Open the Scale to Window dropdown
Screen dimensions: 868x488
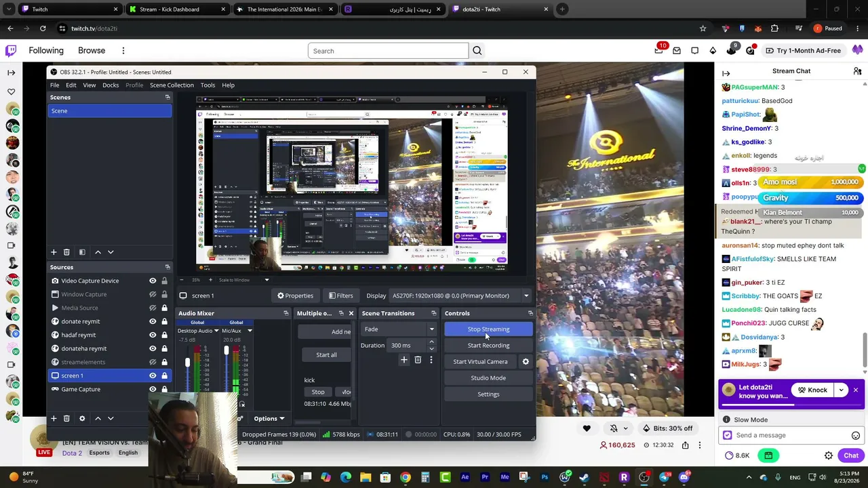[x=244, y=280]
